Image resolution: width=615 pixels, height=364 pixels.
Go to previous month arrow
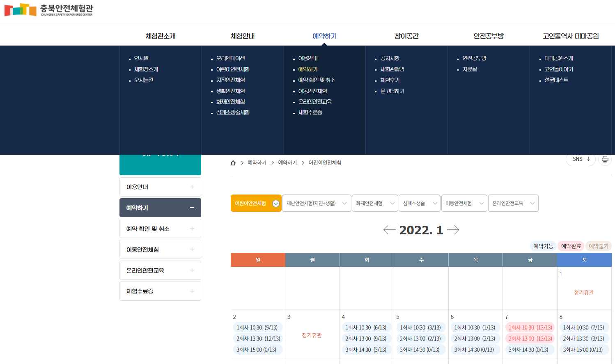pos(389,230)
